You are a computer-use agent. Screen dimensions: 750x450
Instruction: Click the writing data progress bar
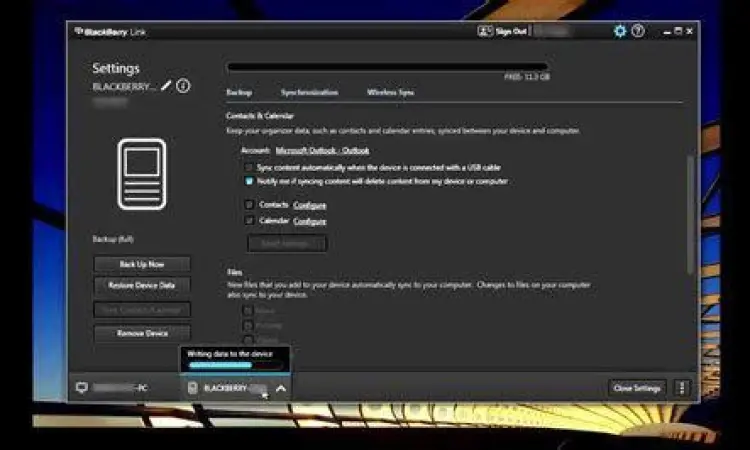(x=235, y=365)
